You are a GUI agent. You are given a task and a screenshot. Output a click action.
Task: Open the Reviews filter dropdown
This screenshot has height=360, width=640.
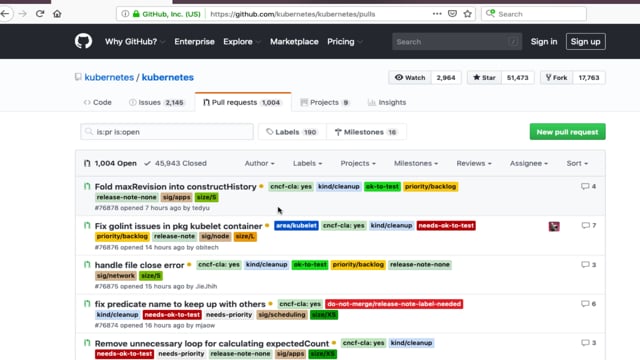pyautogui.click(x=474, y=163)
